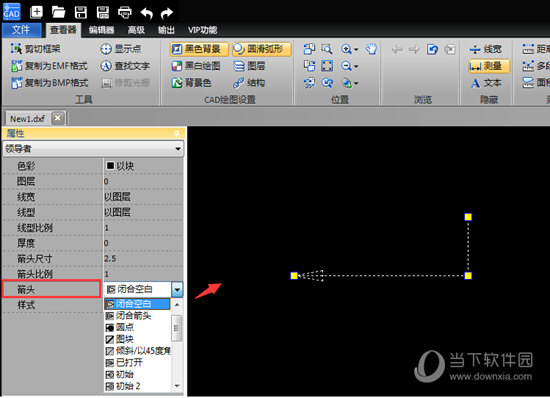Open the zoom in dropdown arrow
Screen dimensions: 550x398
click(356, 49)
